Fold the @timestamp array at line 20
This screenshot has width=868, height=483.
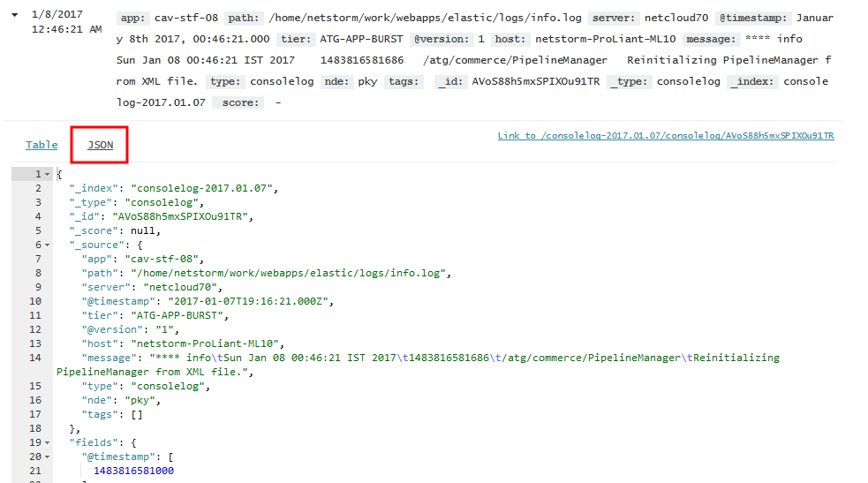(47, 457)
